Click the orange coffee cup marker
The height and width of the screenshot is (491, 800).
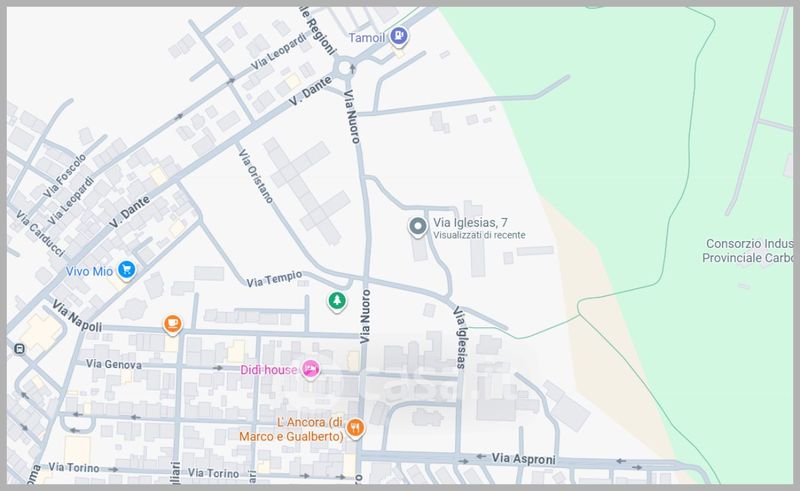pyautogui.click(x=173, y=324)
